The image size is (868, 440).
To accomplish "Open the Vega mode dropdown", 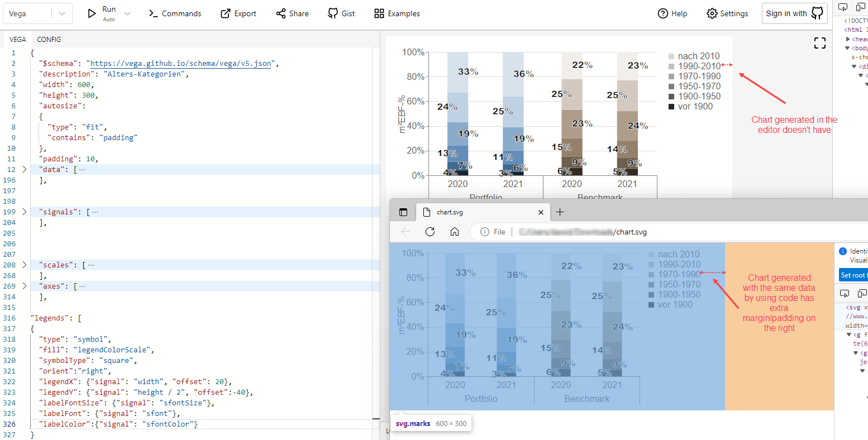I will (38, 13).
